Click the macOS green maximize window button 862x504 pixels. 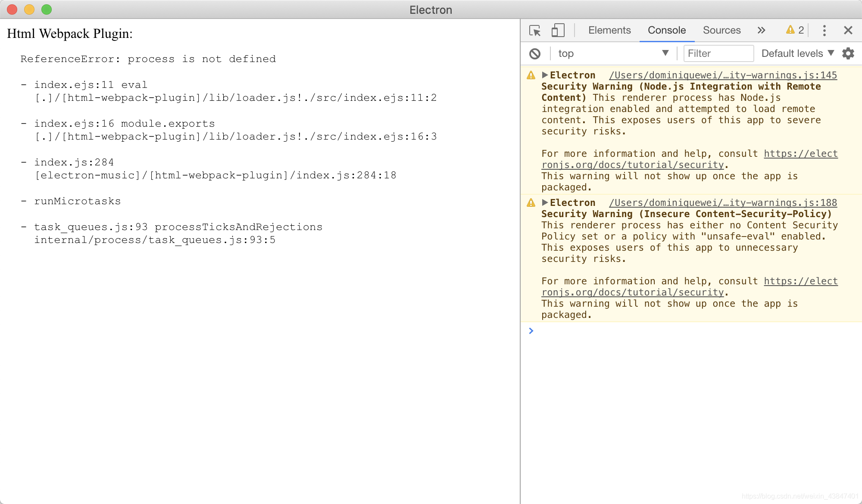(x=47, y=9)
